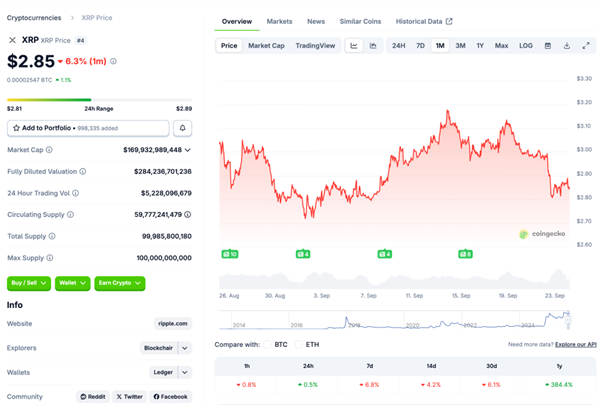This screenshot has width=602, height=405.
Task: Select the 1M chart range
Action: coord(440,46)
